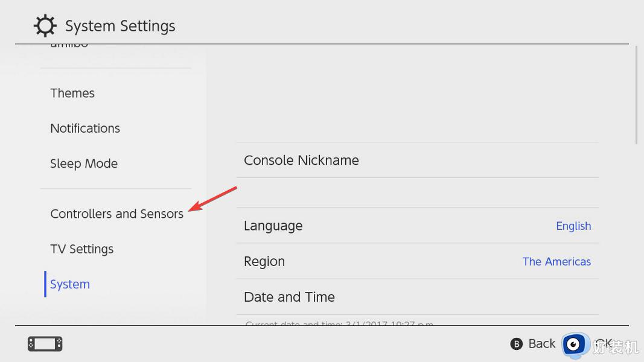Change the English language value
This screenshot has height=362, width=644.
[573, 226]
